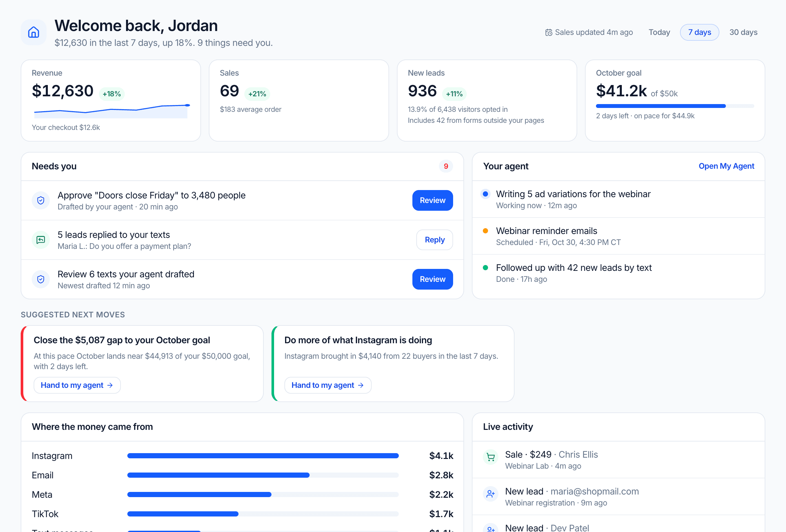Click the shield icon on Doors close Friday row
The width and height of the screenshot is (786, 532).
click(x=41, y=201)
